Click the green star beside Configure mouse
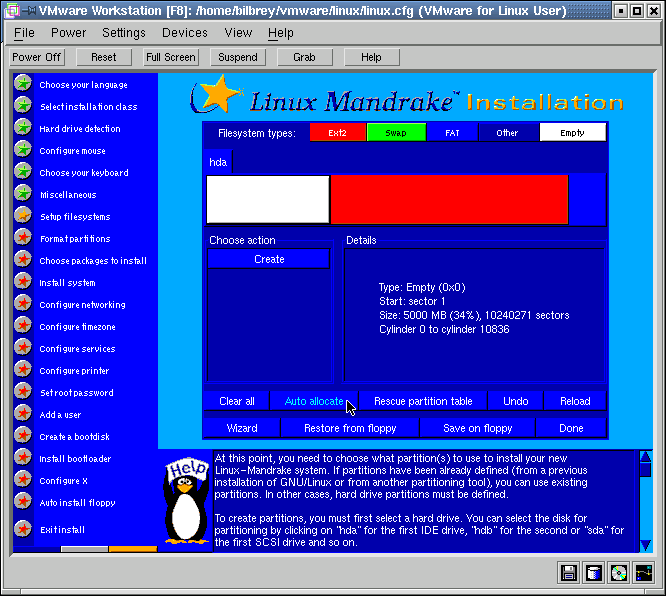The width and height of the screenshot is (666, 596). 23,150
